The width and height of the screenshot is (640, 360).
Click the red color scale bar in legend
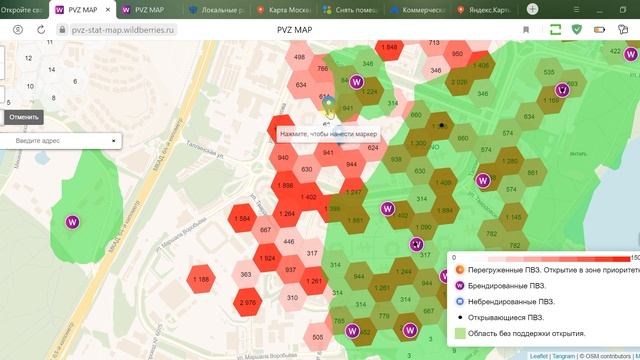[x=559, y=259]
